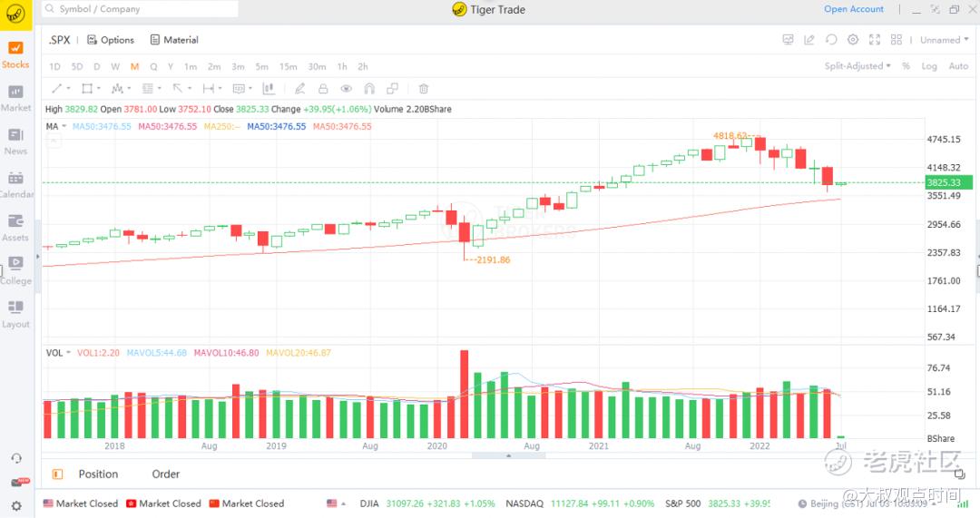The image size is (980, 518).
Task: Delete drawings with the trash icon
Action: click(x=423, y=89)
